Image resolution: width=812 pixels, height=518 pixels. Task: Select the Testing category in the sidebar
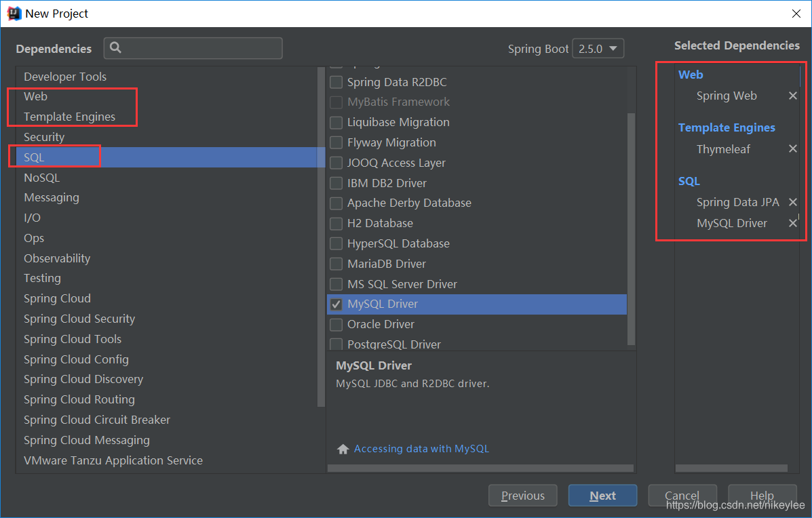pos(42,278)
